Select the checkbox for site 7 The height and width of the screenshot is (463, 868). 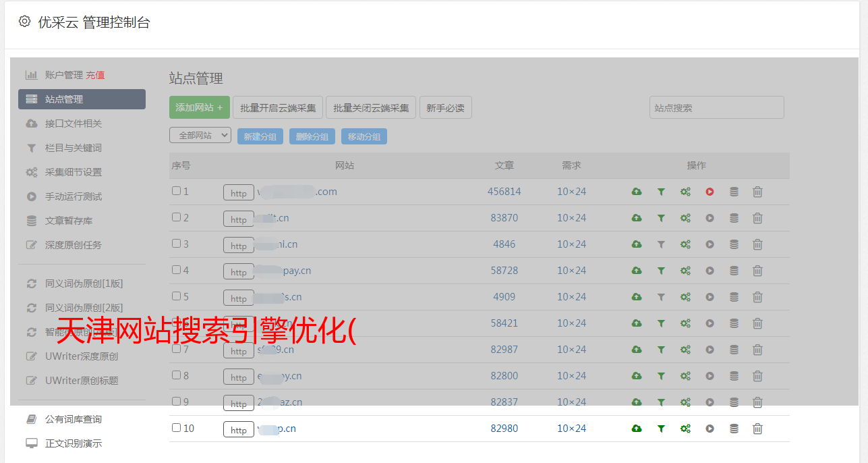[176, 349]
